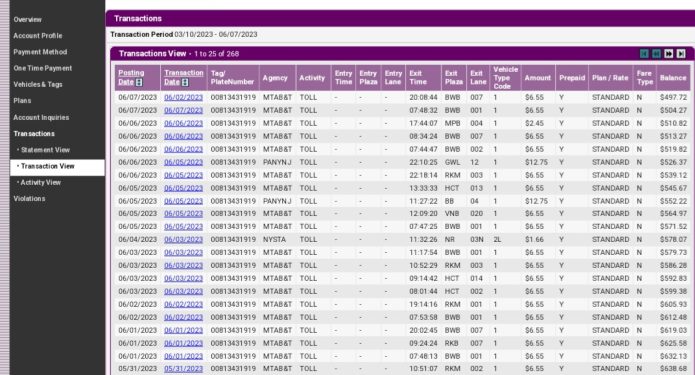Open transaction date link for 11:27:22 exit
The image size is (695, 375).
coord(184,201)
